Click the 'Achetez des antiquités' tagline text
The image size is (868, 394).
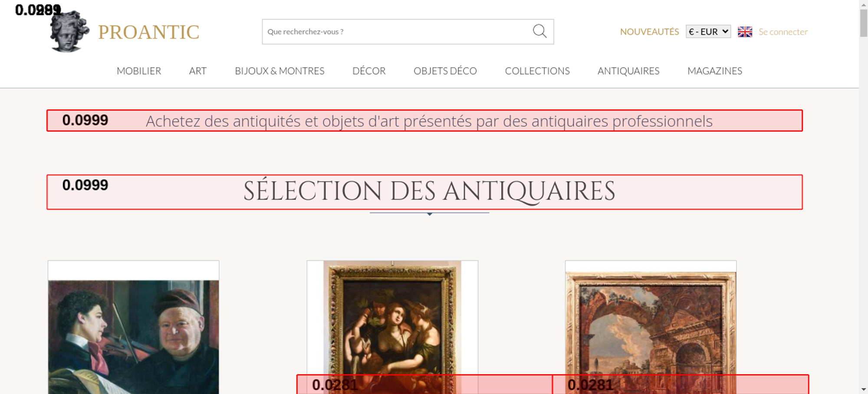(429, 121)
